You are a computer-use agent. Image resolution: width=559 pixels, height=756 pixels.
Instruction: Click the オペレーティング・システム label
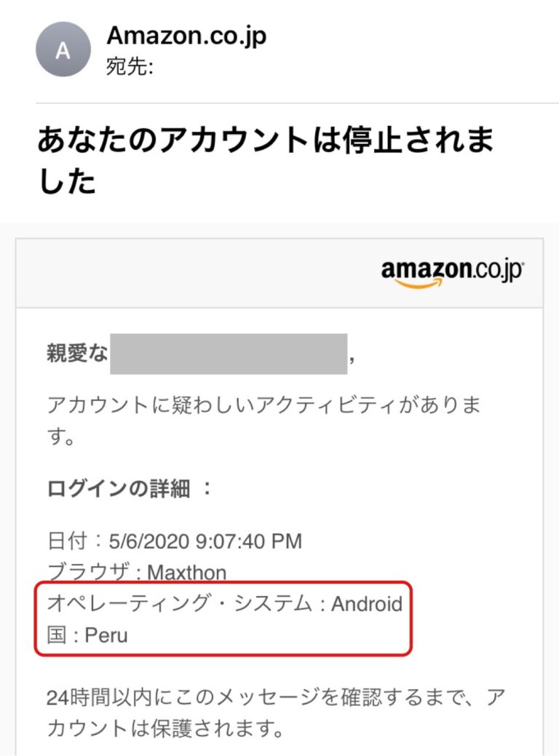[180, 604]
